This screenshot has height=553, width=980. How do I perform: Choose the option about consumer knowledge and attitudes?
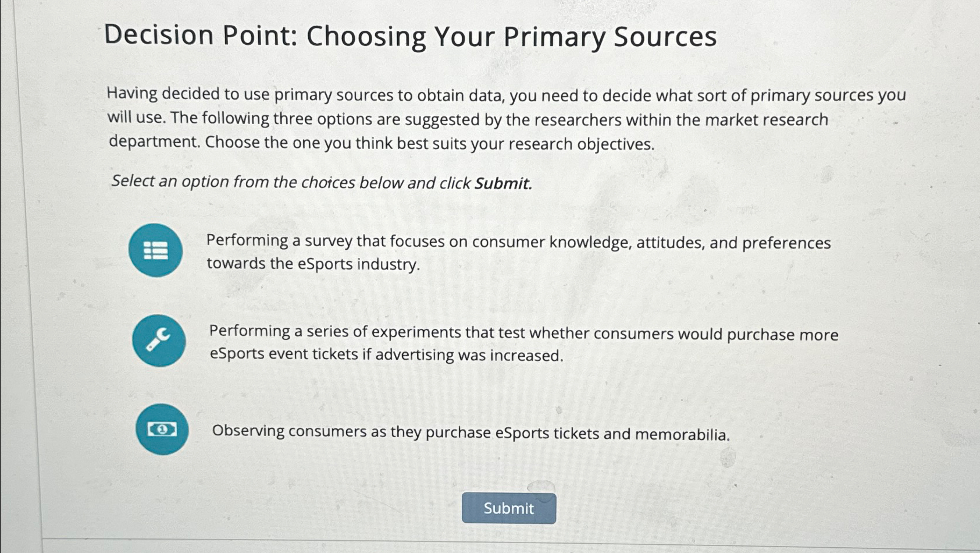(518, 252)
